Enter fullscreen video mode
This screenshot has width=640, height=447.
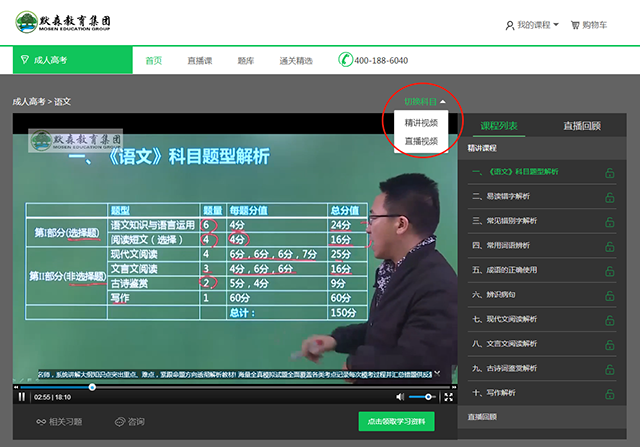pyautogui.click(x=448, y=397)
